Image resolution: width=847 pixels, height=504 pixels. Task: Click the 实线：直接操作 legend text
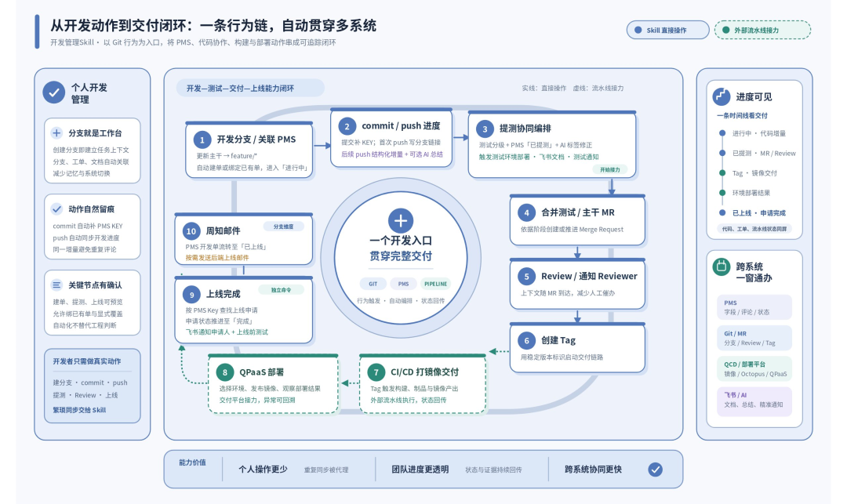(x=544, y=88)
